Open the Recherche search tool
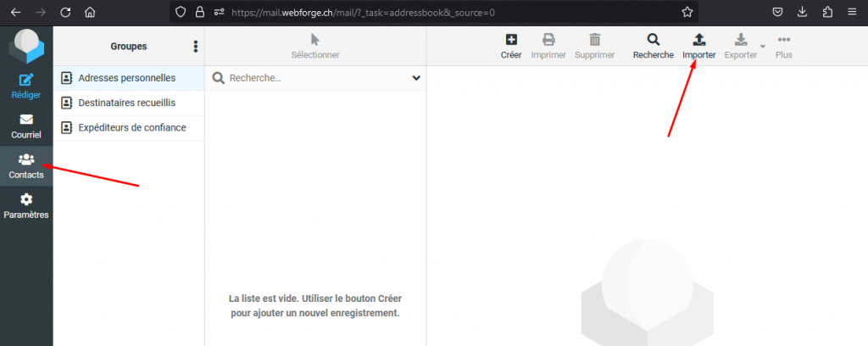The image size is (868, 346). click(654, 47)
